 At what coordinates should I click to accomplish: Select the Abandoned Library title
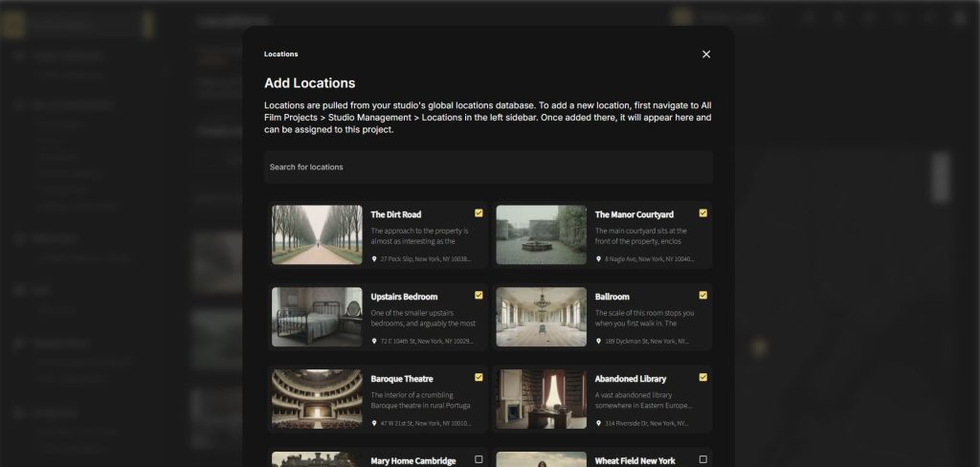click(631, 379)
